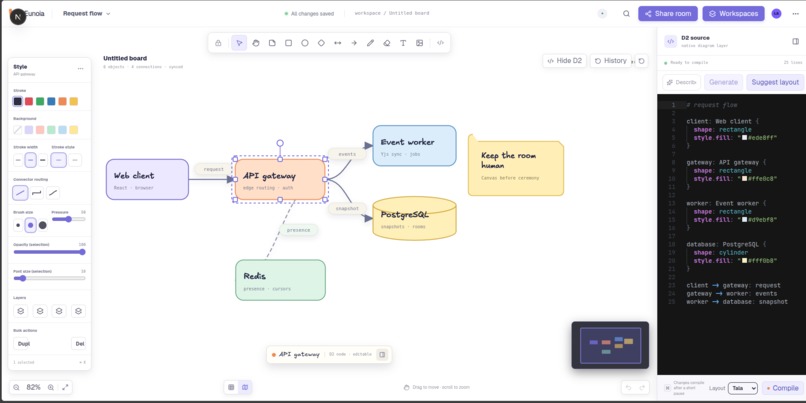806x403 pixels.
Task: Collapse the D2 source side panel icon
Action: pyautogui.click(x=795, y=41)
